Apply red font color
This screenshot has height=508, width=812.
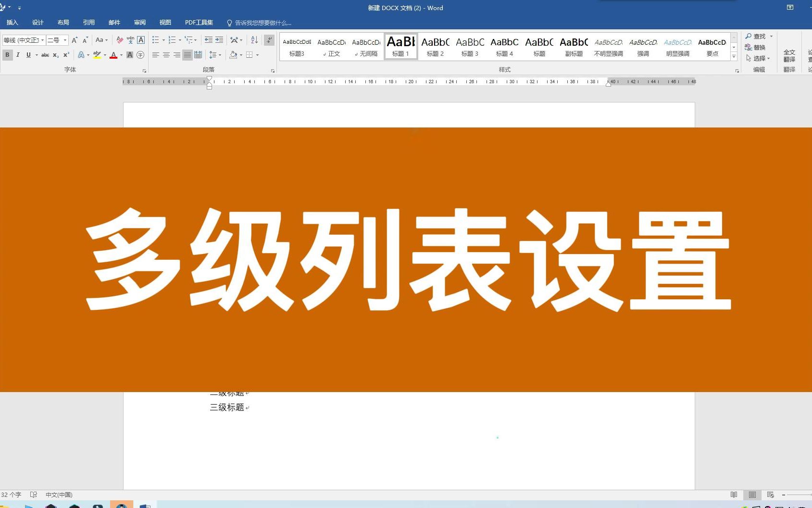113,55
